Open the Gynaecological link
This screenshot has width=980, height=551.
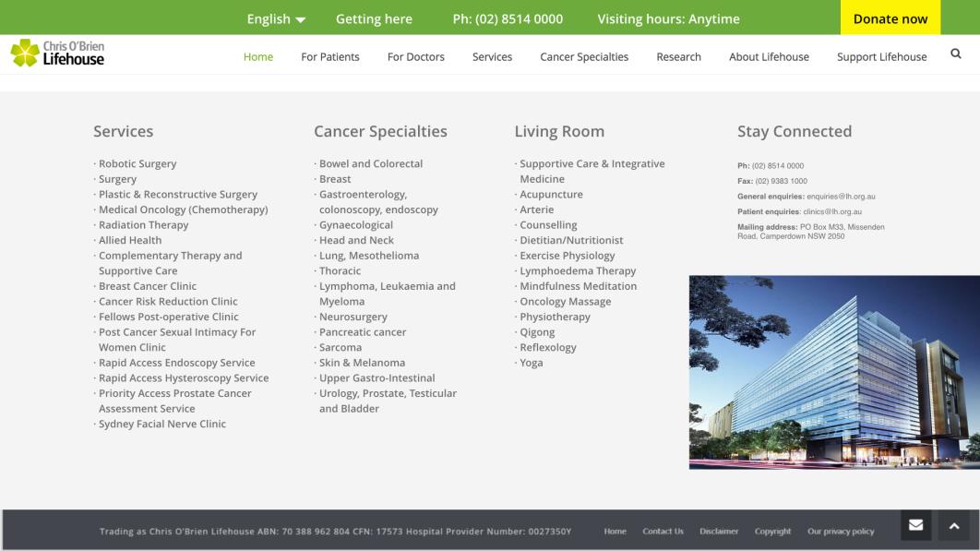pos(356,225)
